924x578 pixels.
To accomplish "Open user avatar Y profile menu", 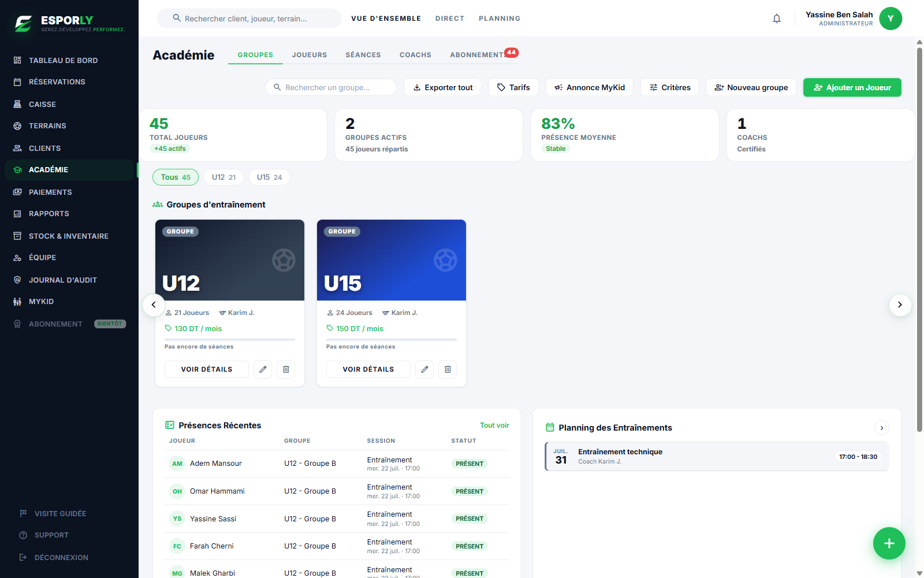I will (891, 18).
